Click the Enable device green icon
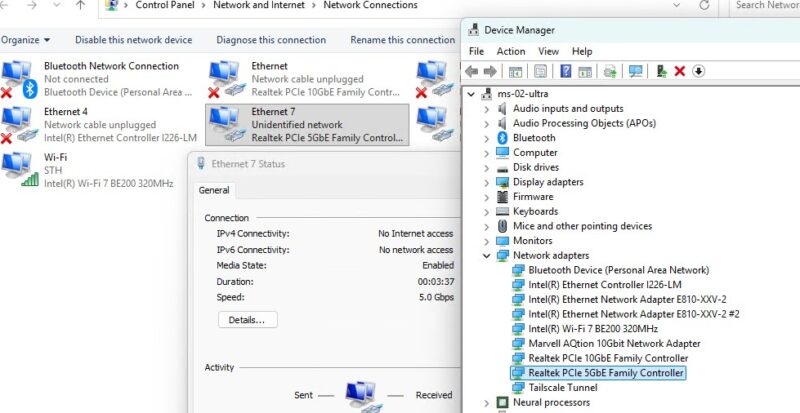This screenshot has width=800, height=413. 662,71
